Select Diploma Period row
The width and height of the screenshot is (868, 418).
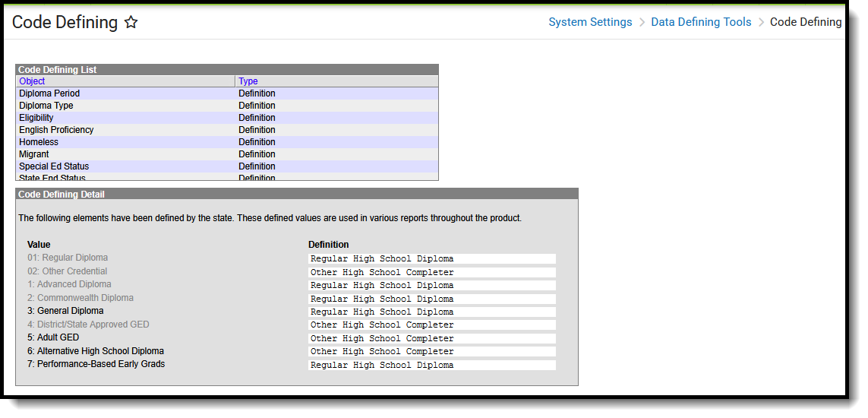49,93
